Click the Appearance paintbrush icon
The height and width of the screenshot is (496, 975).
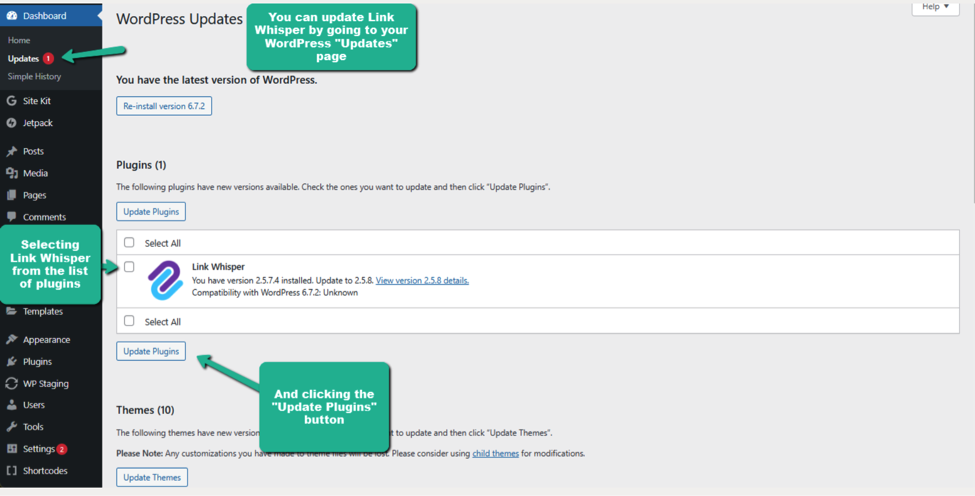11,339
